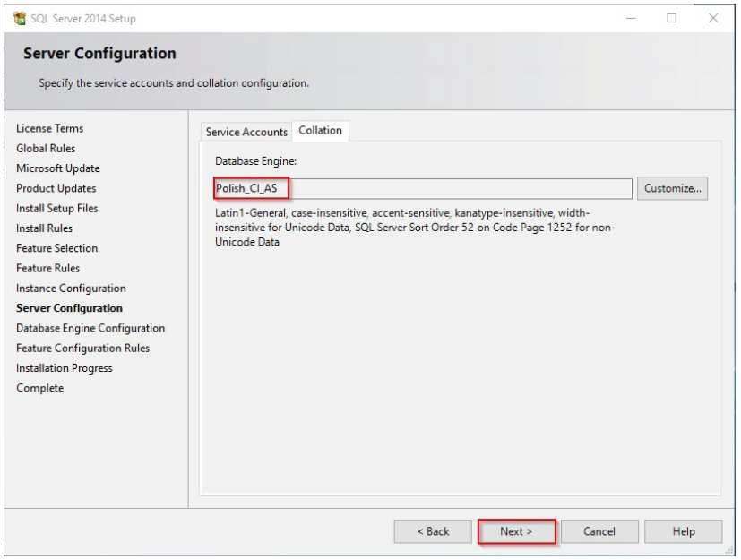Click the Database Engine Configuration step

point(90,328)
